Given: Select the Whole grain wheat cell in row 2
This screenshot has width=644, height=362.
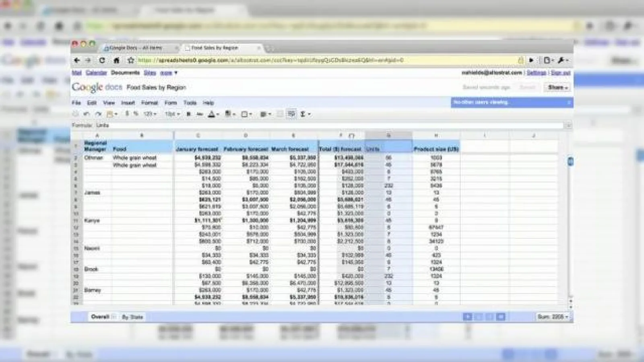Looking at the screenshot, I should [x=142, y=158].
